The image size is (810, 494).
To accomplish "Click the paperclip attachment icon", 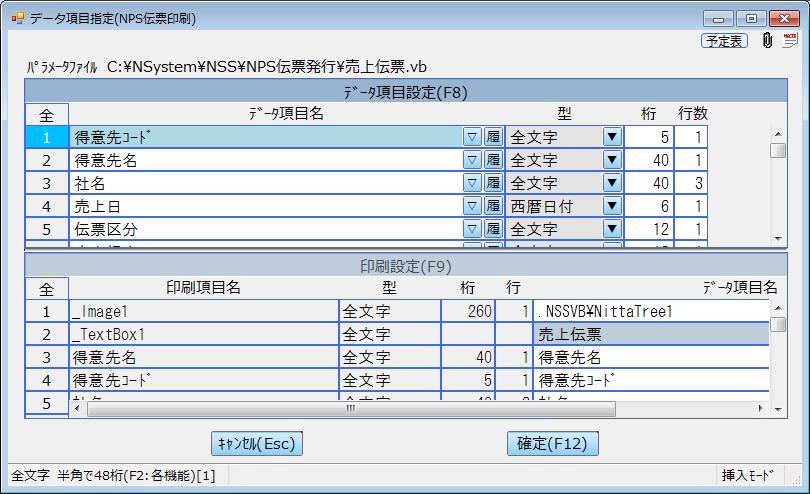I will pos(766,41).
